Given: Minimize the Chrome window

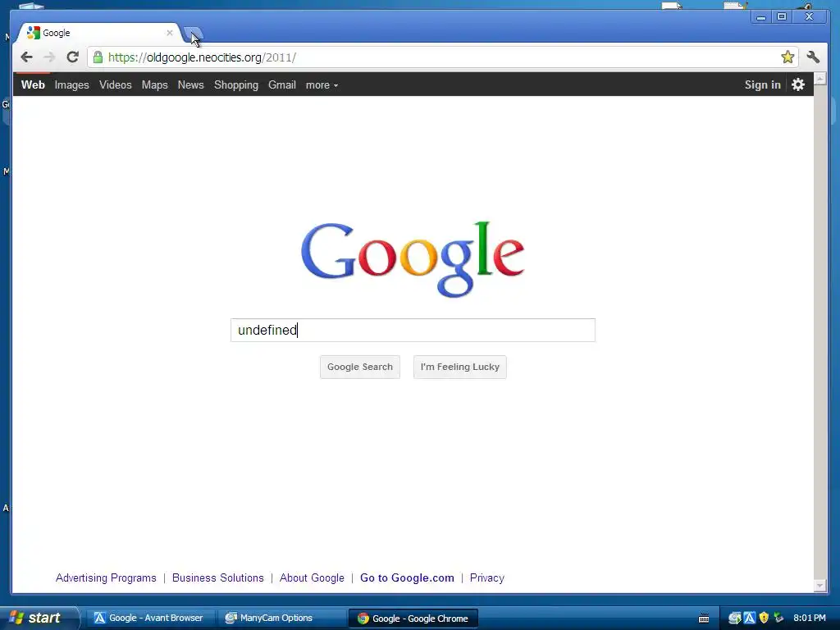Looking at the screenshot, I should click(760, 17).
